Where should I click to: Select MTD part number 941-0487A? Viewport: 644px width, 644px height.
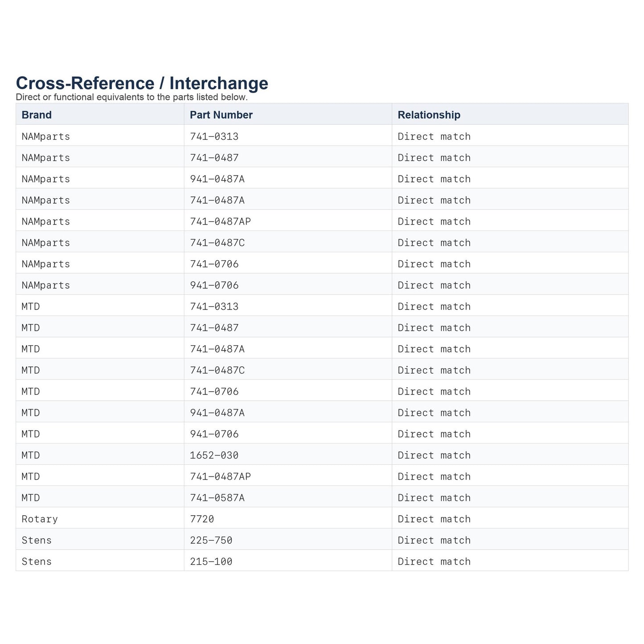(x=217, y=413)
